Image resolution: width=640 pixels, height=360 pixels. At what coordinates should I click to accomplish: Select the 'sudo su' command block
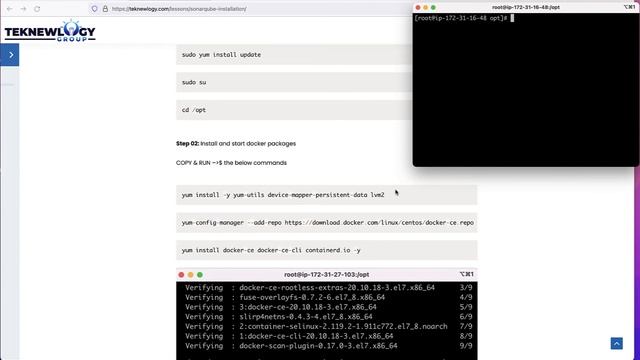[x=294, y=82]
